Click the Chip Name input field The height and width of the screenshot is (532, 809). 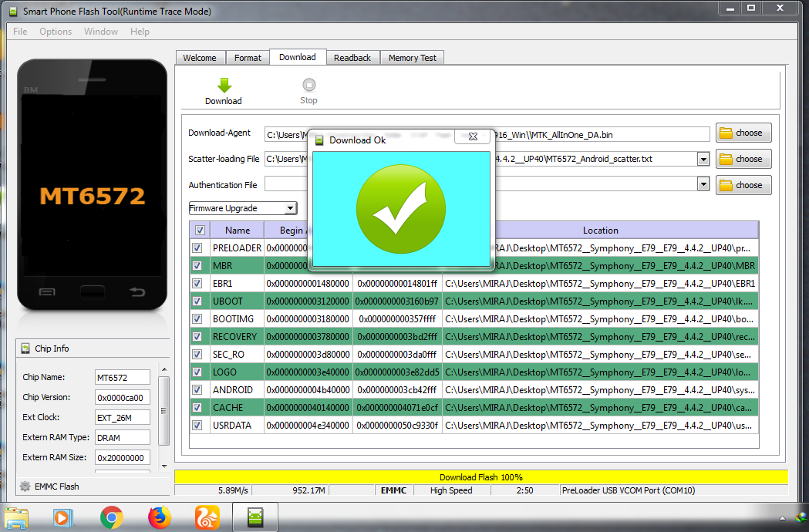pyautogui.click(x=122, y=377)
